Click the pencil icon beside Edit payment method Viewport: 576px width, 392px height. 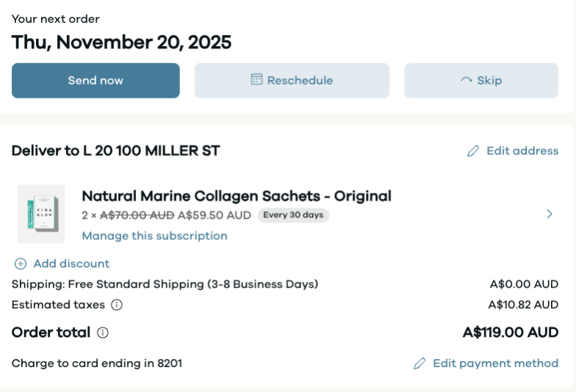420,363
